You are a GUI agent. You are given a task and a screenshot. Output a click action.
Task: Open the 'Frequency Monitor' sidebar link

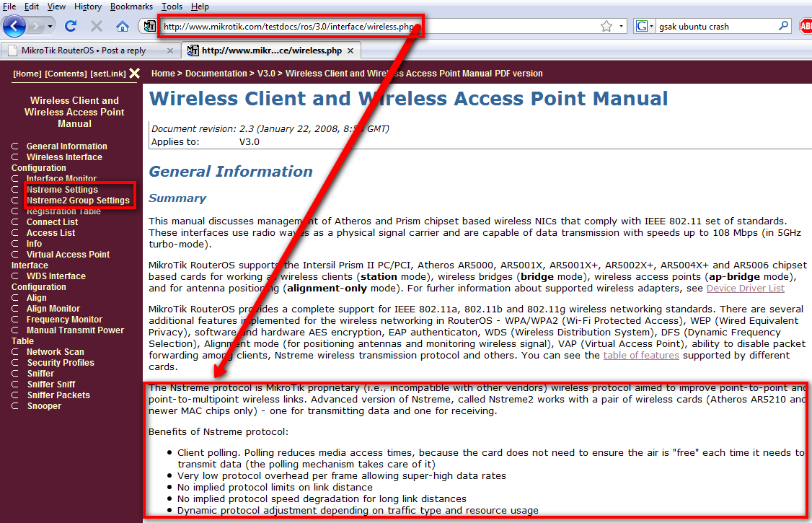(64, 320)
